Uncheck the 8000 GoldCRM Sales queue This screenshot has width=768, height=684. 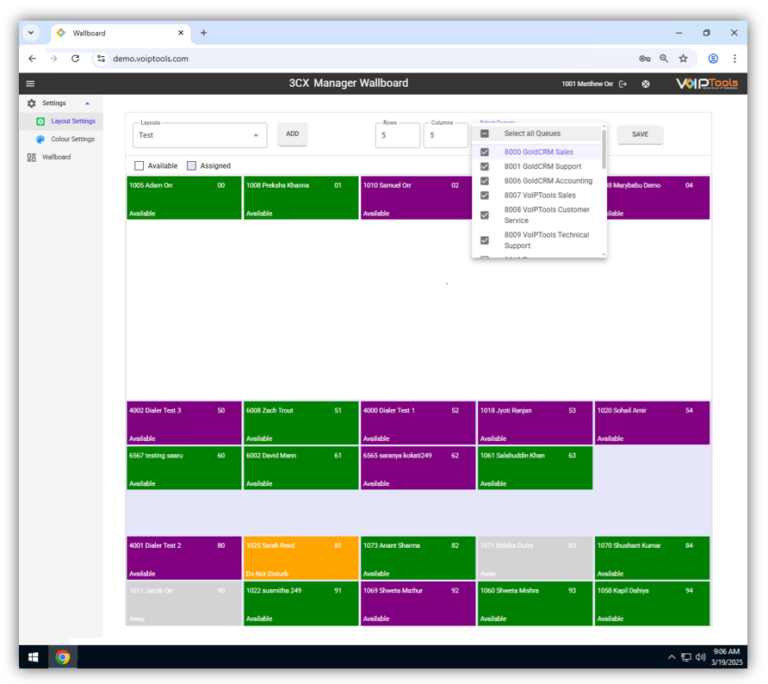point(484,152)
